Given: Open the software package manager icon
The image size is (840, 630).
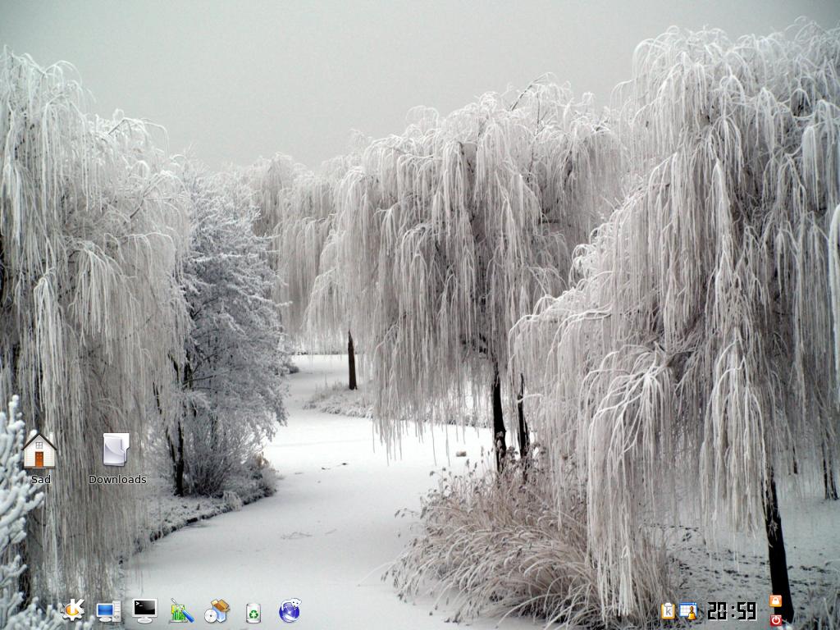Looking at the screenshot, I should coord(217,610).
